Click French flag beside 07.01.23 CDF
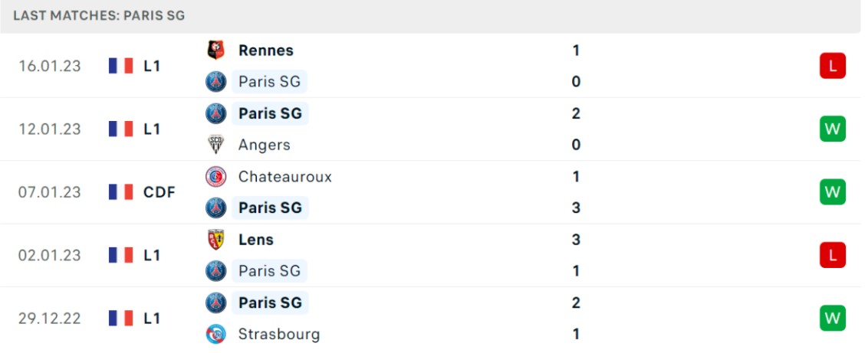Image resolution: width=868 pixels, height=353 pixels. (120, 192)
